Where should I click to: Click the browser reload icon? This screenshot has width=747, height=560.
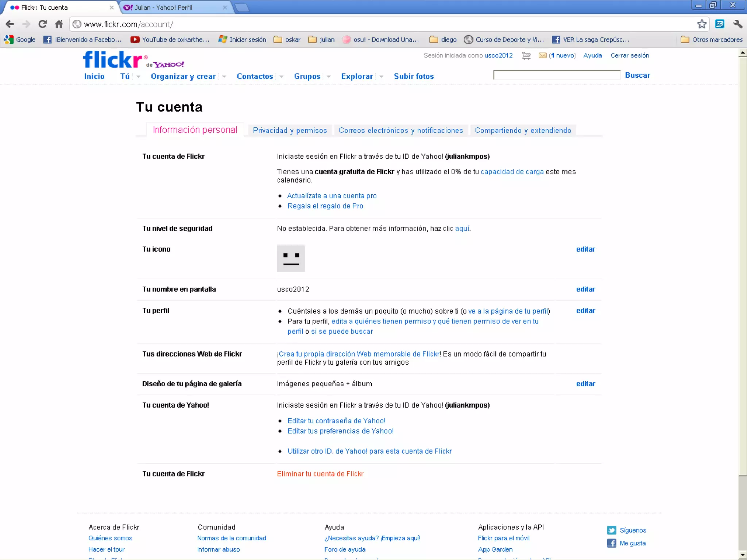click(43, 24)
